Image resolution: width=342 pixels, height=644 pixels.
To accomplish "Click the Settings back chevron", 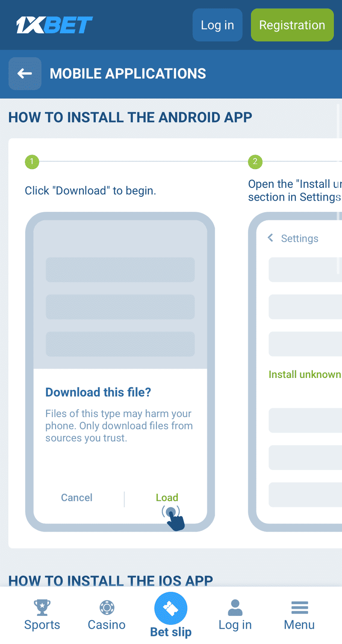I will [270, 238].
